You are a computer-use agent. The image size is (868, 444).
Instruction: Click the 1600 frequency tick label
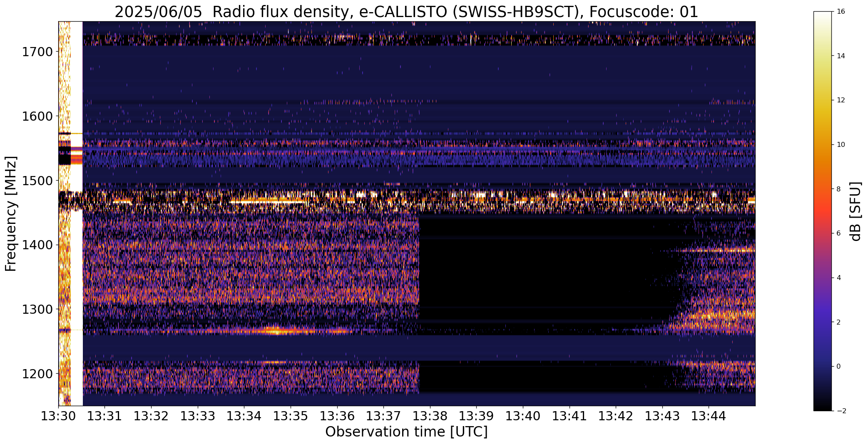click(37, 116)
